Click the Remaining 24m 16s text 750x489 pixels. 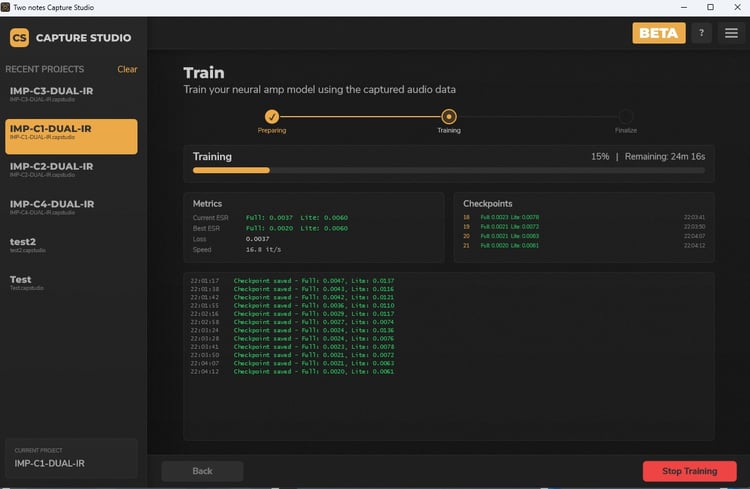[x=665, y=156]
